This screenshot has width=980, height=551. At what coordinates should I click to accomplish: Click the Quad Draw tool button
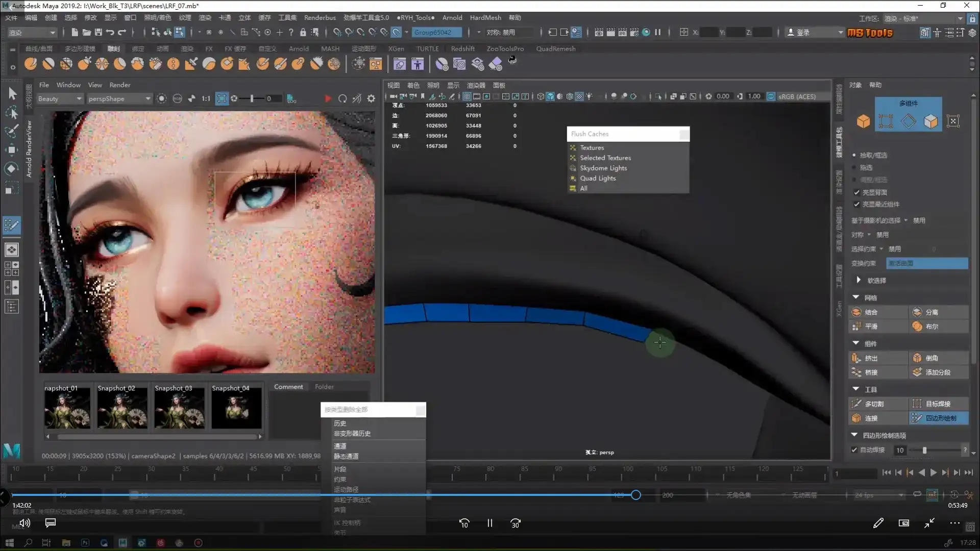tap(939, 418)
